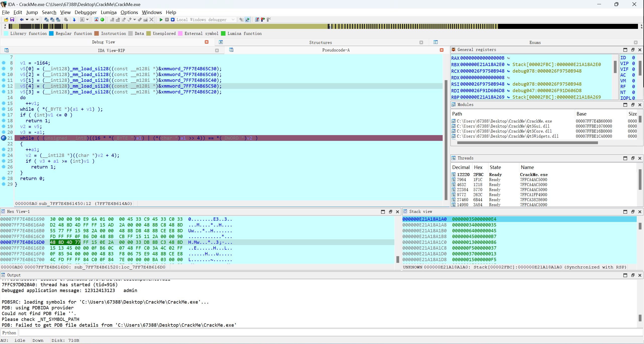Click the binoculars search text icon
The image size is (644, 344).
pos(52,20)
